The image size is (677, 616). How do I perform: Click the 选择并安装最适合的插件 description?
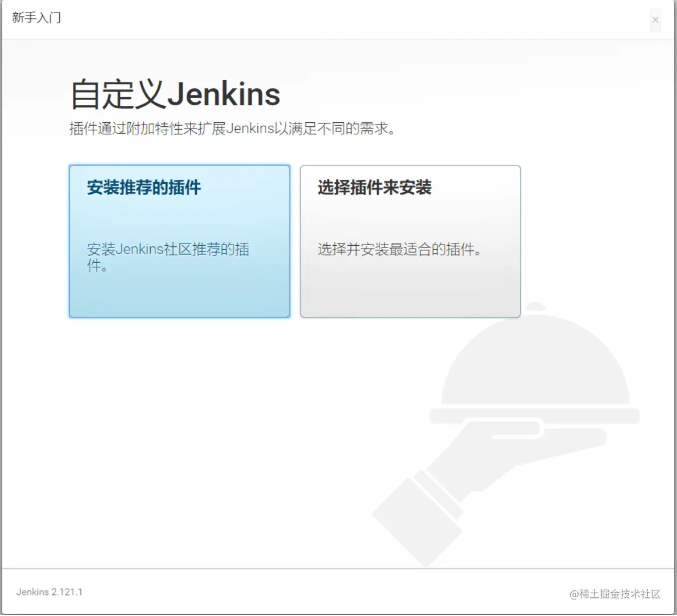coord(397,249)
